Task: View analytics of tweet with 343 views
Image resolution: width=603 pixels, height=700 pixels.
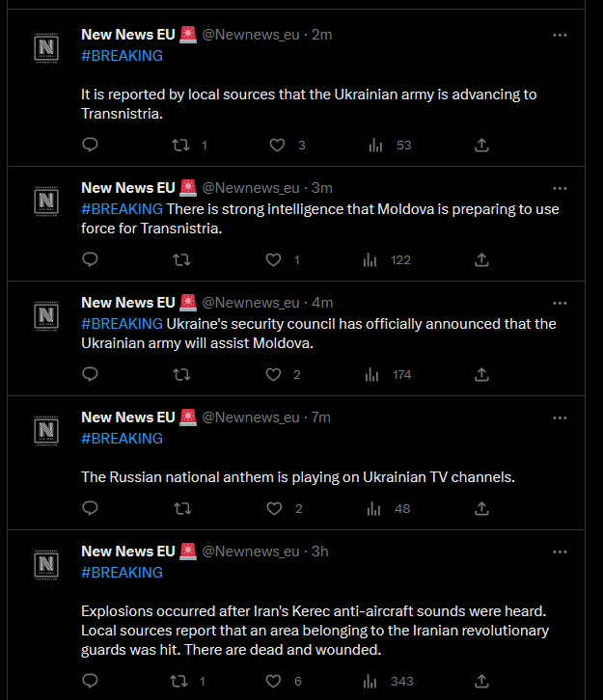Action: point(370,682)
